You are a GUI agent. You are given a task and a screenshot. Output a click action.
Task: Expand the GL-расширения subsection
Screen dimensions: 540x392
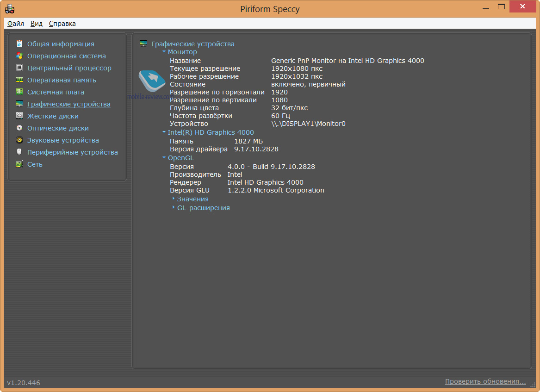pyautogui.click(x=174, y=208)
